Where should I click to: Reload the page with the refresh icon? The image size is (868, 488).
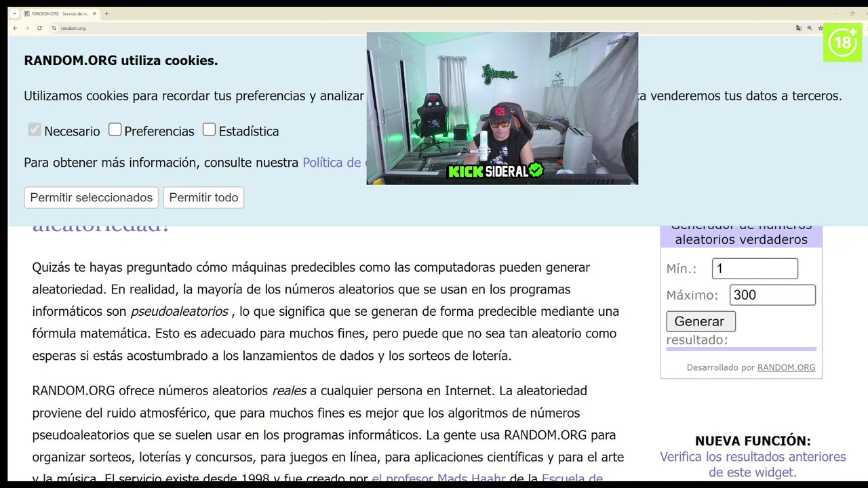point(39,28)
